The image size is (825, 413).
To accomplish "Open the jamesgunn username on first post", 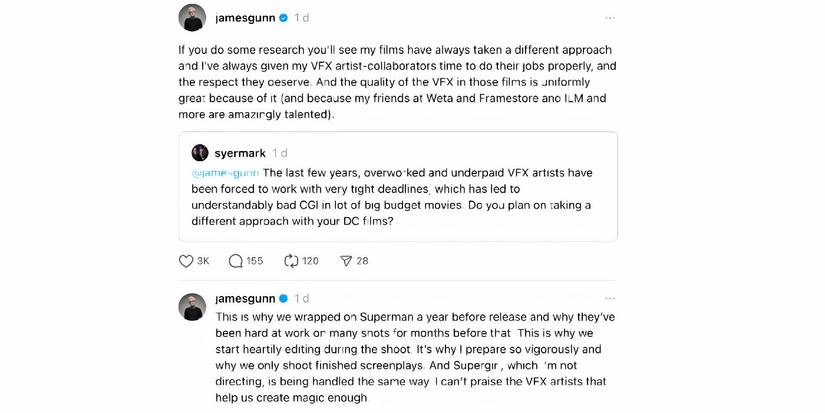I will pyautogui.click(x=245, y=18).
